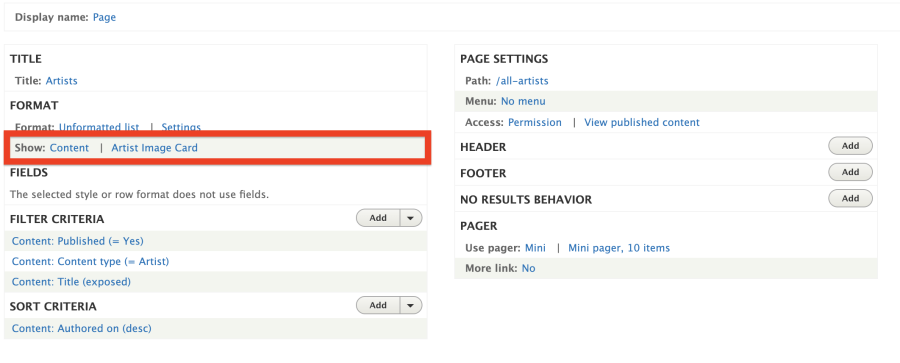Edit Content: Authored on (desc) sort
The height and width of the screenshot is (363, 900).
click(x=82, y=329)
